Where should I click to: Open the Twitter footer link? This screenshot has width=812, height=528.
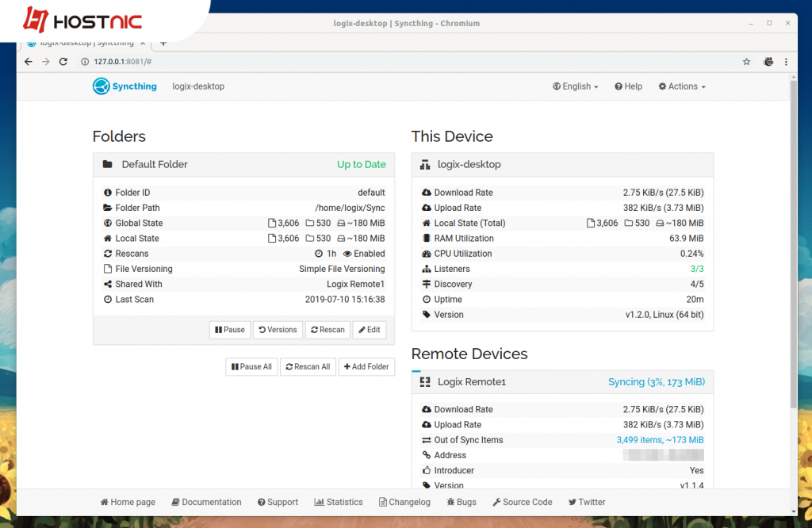[x=587, y=502]
